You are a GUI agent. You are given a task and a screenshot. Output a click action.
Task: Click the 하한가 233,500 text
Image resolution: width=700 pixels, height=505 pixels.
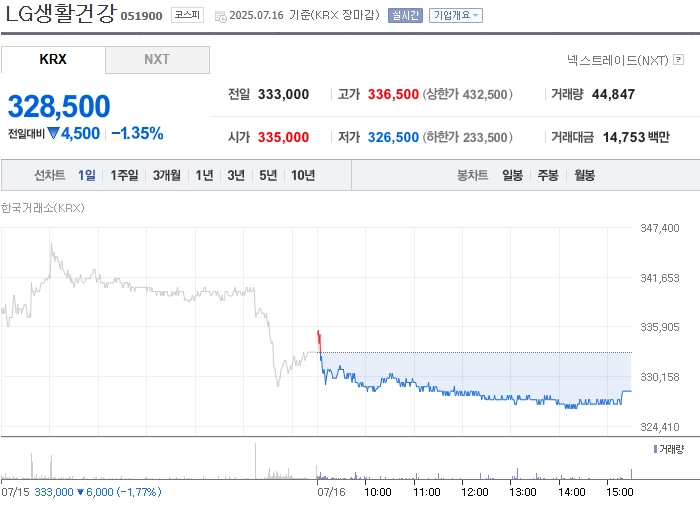click(x=467, y=137)
